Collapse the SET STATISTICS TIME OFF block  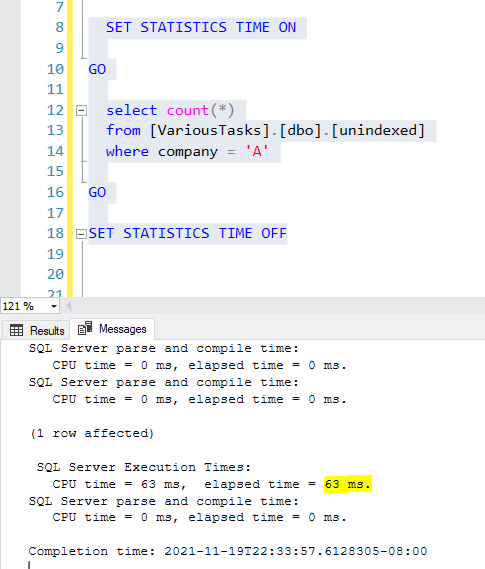pyautogui.click(x=81, y=234)
